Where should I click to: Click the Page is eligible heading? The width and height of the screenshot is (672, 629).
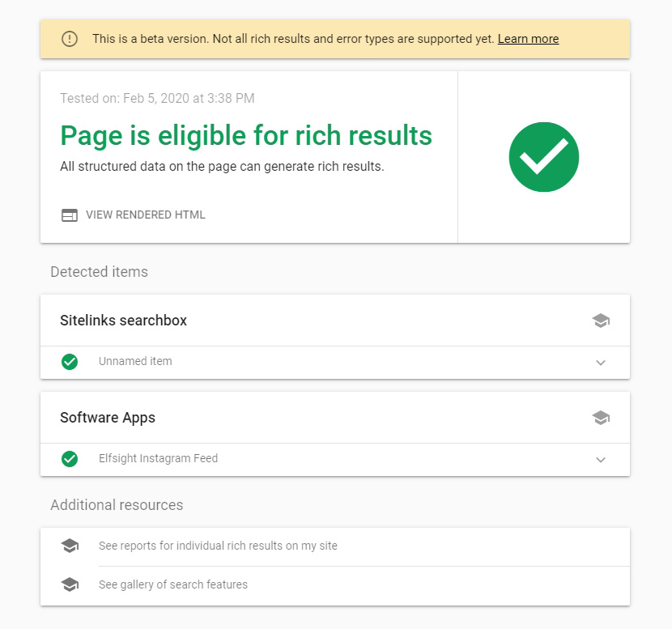(x=246, y=135)
